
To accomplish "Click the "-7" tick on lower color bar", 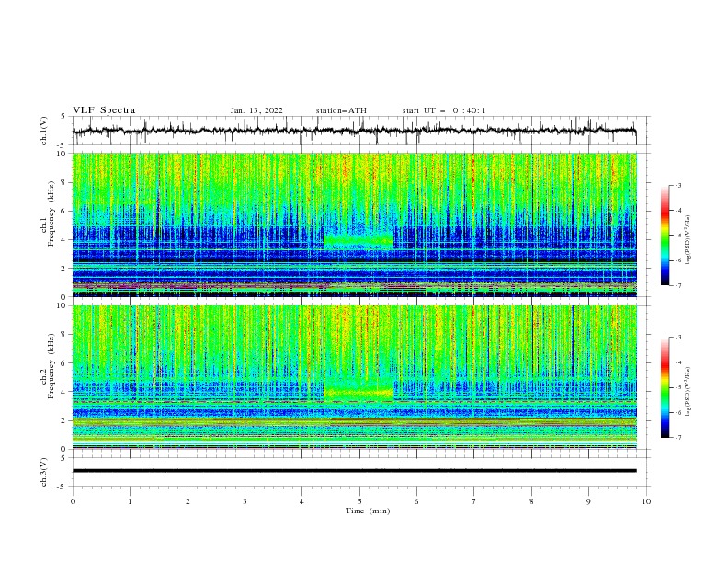I will (x=678, y=438).
